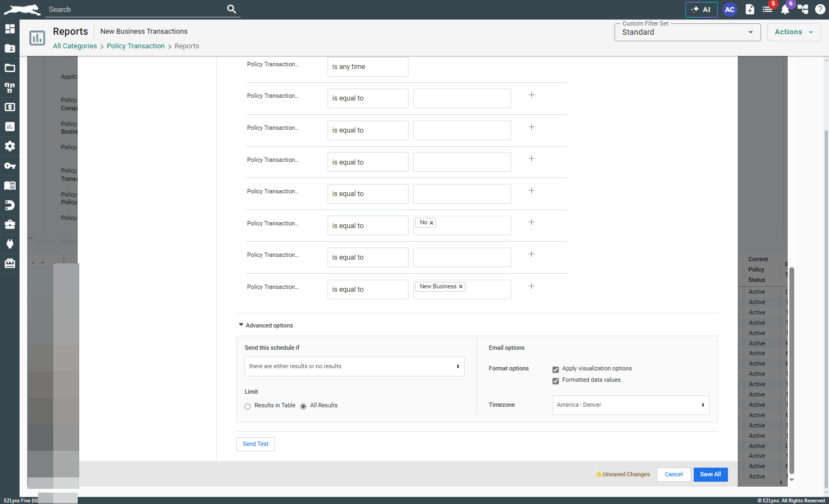Image resolution: width=829 pixels, height=504 pixels.
Task: Open the briefcase icon in the sidebar
Action: pyautogui.click(x=10, y=224)
